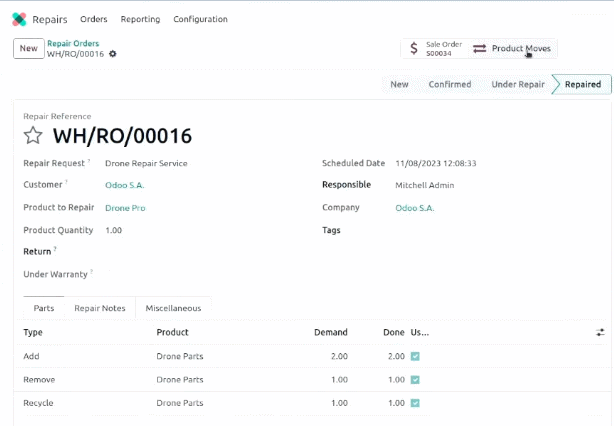Open Sale Order S00034 smart button

[x=437, y=49]
